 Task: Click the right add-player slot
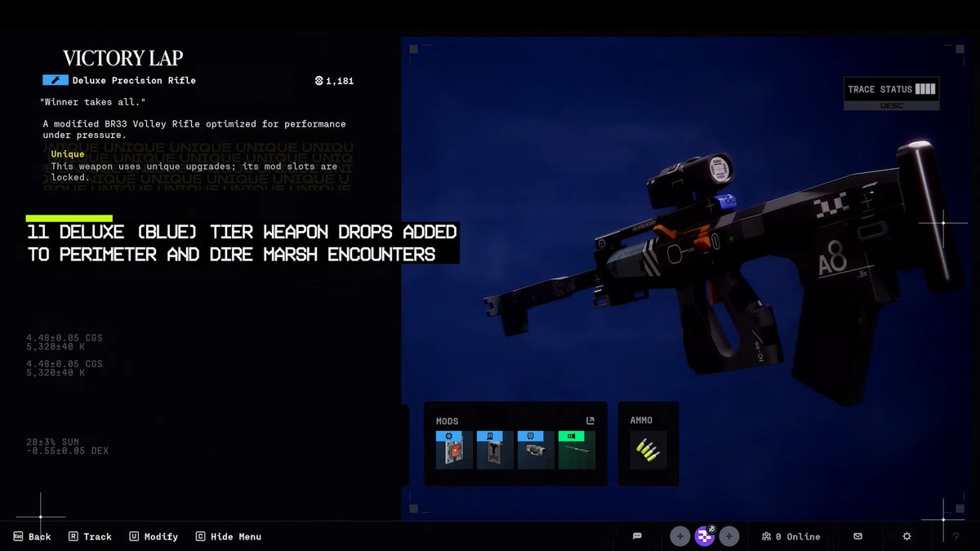pos(728,536)
